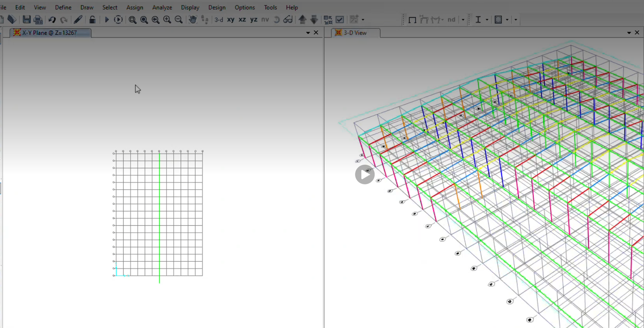The width and height of the screenshot is (644, 328).
Task: Switch to the X-Y Plane @ Z=13267 tab
Action: click(50, 33)
